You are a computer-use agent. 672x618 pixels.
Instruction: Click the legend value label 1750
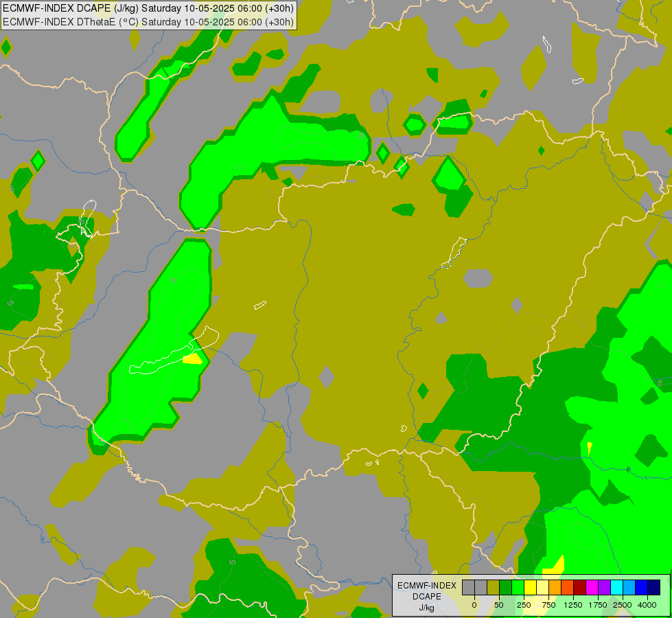tap(598, 605)
